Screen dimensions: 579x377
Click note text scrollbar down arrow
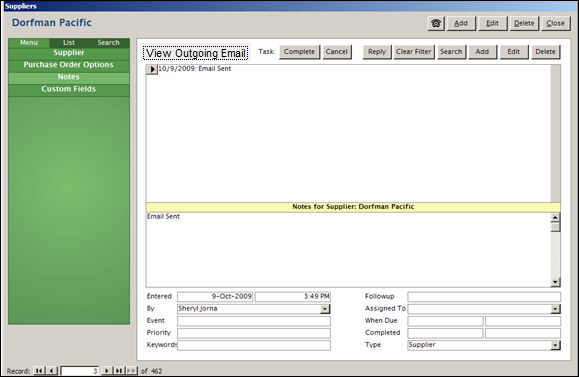[x=555, y=282]
